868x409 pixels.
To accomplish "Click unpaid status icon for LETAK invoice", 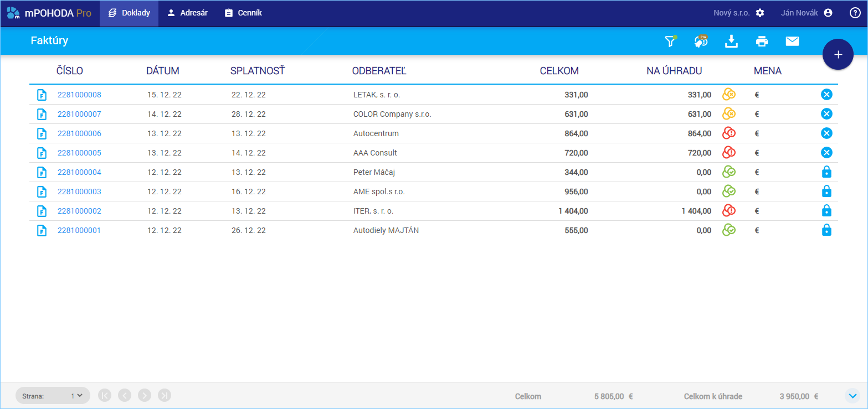I will coord(729,95).
